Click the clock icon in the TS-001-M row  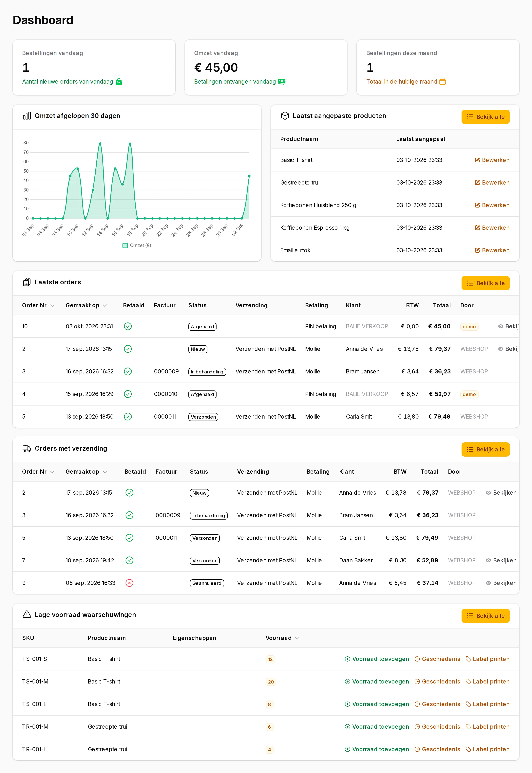[417, 682]
